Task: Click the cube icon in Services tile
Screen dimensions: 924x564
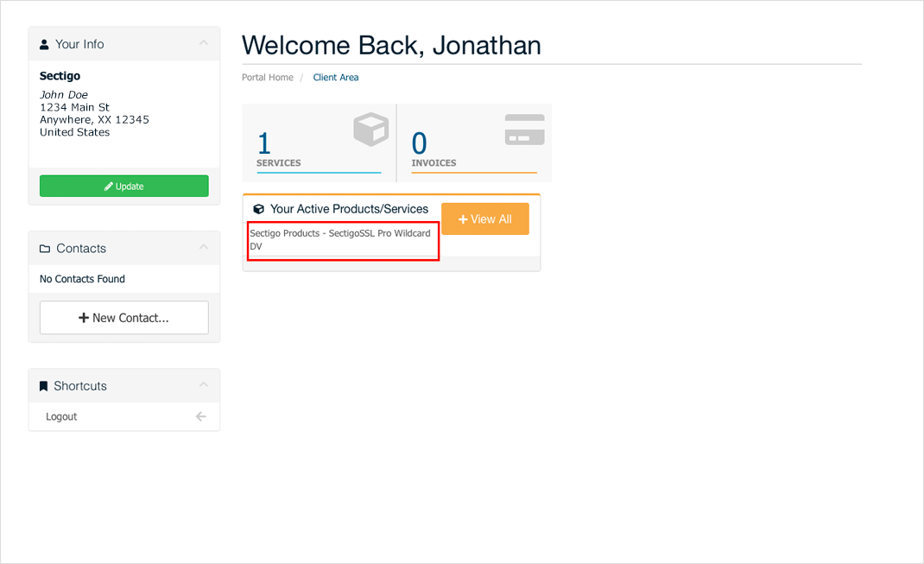Action: pyautogui.click(x=370, y=130)
